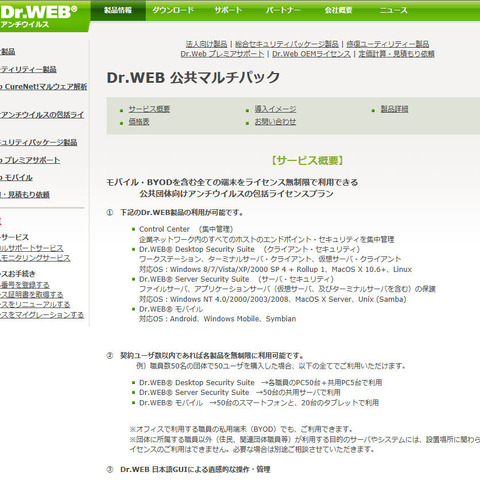Open sidebar link ending in スをリニューアルする
Image resolution: width=480 pixels, height=480 pixels.
tap(35, 305)
